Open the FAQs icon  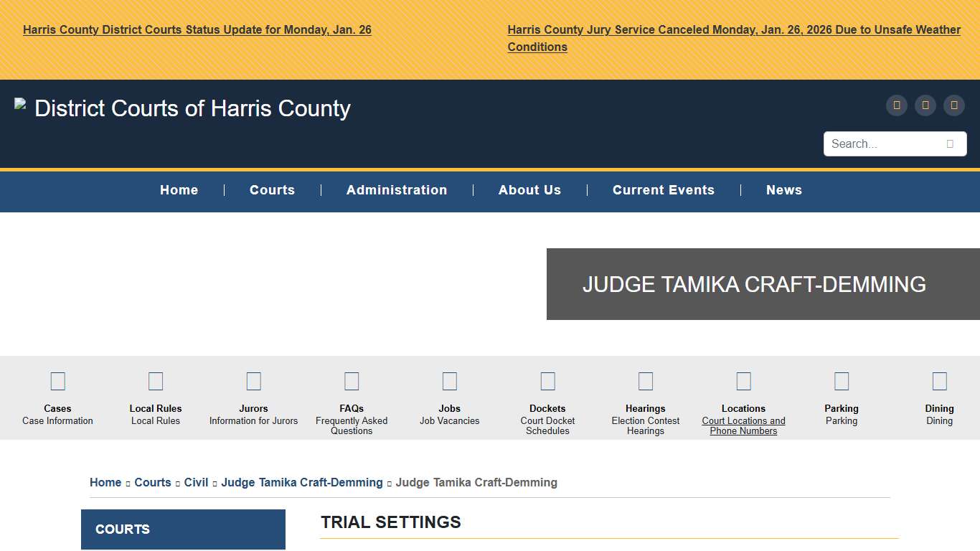352,381
